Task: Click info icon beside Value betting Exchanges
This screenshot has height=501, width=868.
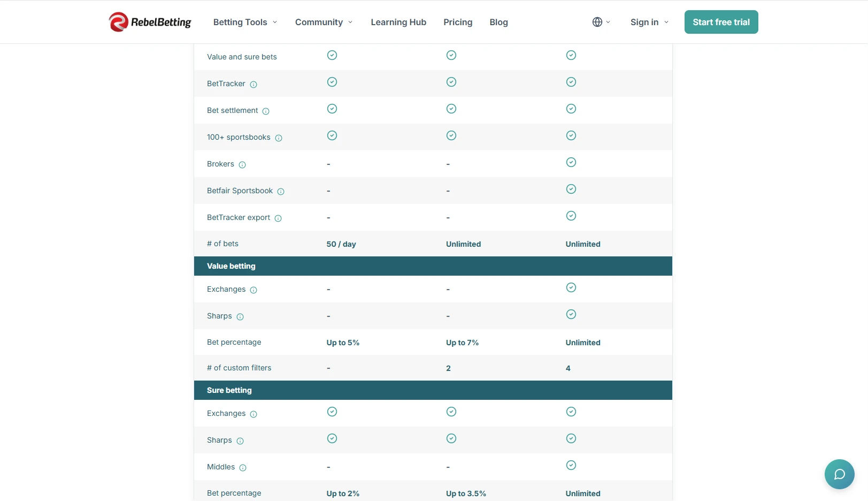Action: [254, 290]
